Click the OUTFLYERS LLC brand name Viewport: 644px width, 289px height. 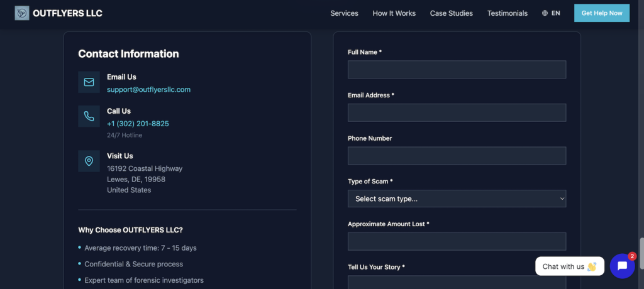point(67,13)
